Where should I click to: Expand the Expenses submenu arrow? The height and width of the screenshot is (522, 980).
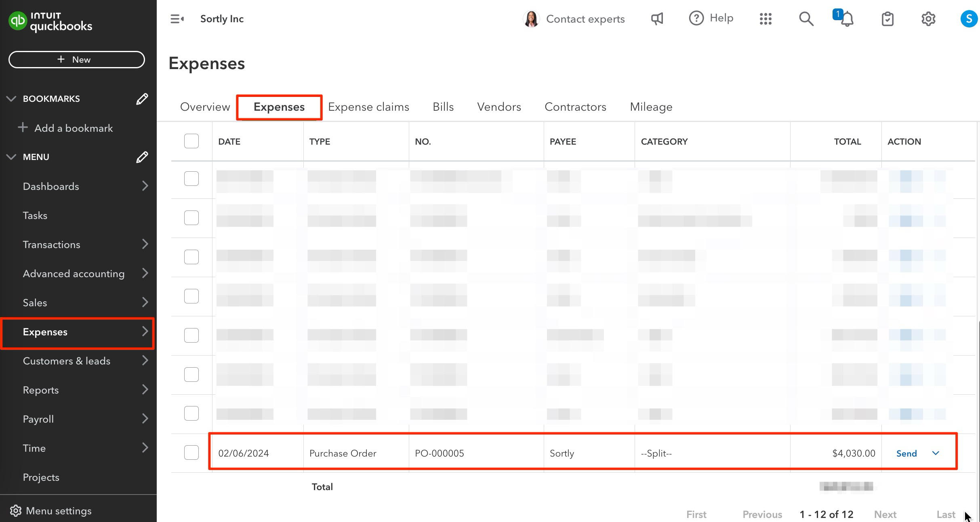pyautogui.click(x=145, y=331)
